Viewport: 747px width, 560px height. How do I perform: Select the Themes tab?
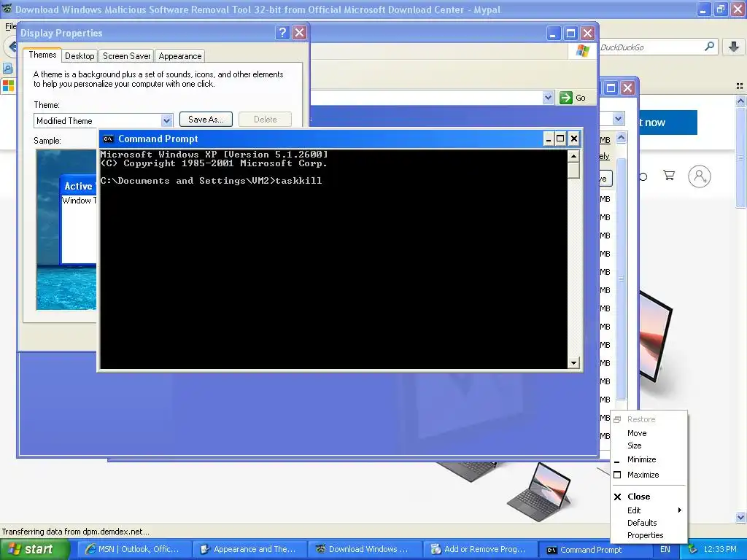[x=42, y=55]
